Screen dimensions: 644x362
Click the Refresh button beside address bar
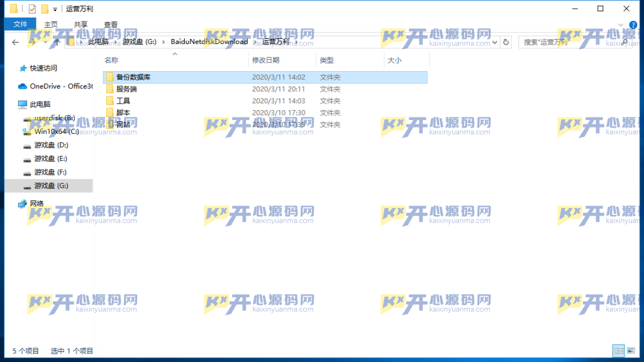point(506,42)
